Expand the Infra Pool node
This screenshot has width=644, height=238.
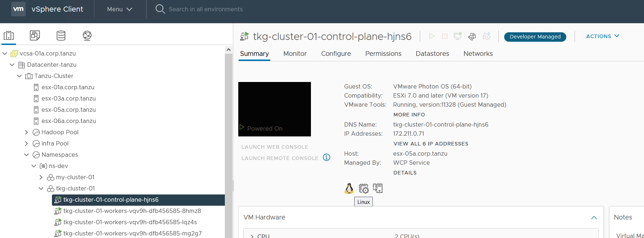coord(27,144)
